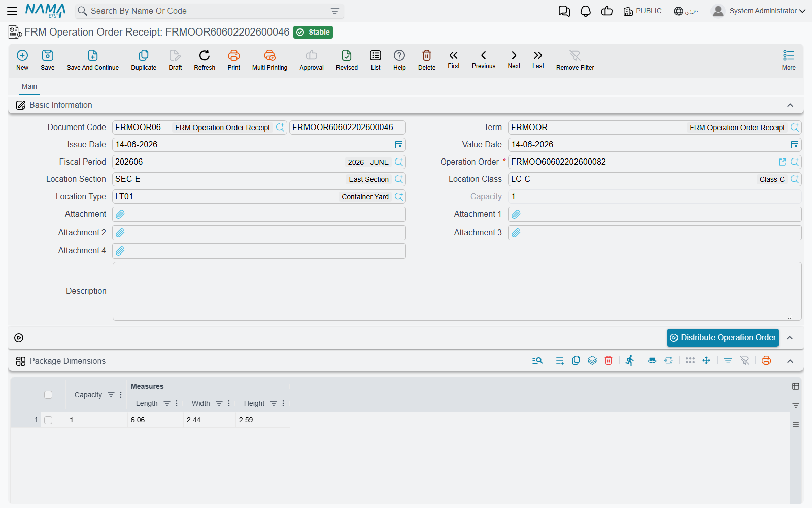Switch language to Arabic

686,11
